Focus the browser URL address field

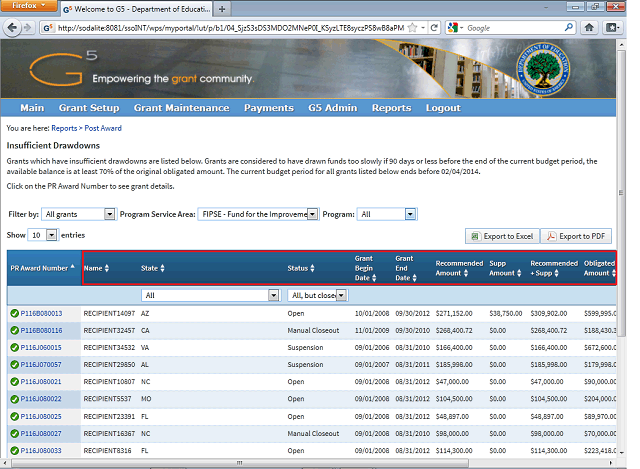click(231, 28)
